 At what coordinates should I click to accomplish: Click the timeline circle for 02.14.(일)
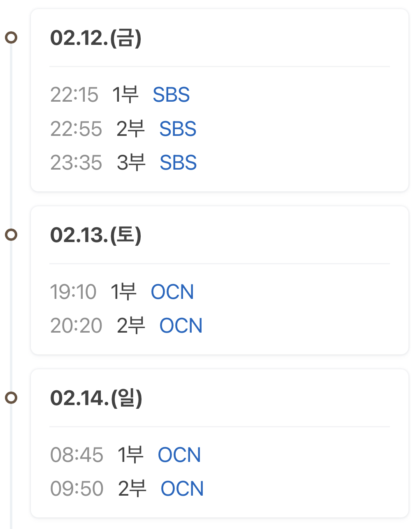tap(11, 398)
